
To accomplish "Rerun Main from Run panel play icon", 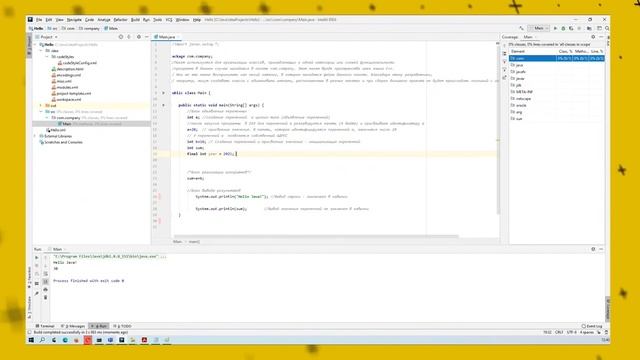I will (37, 258).
